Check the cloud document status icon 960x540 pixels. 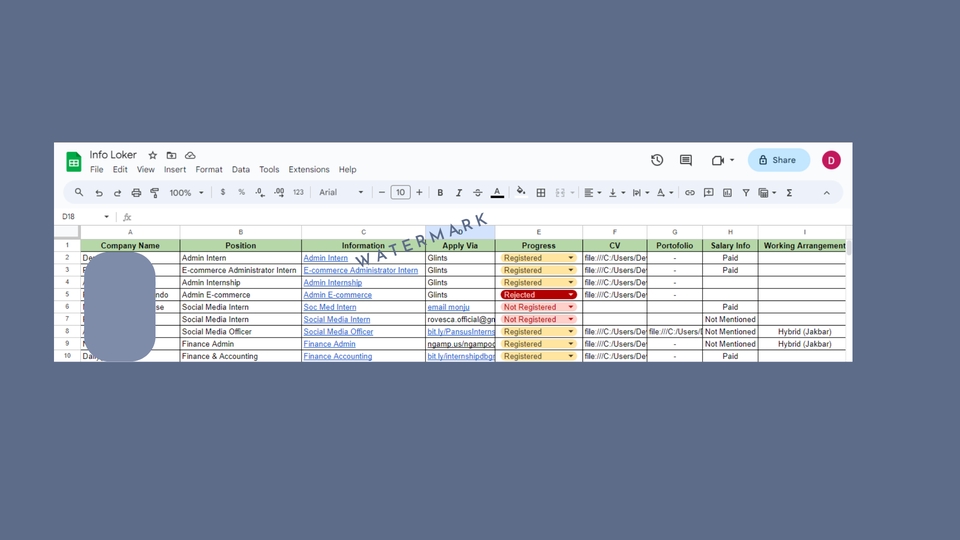(190, 156)
